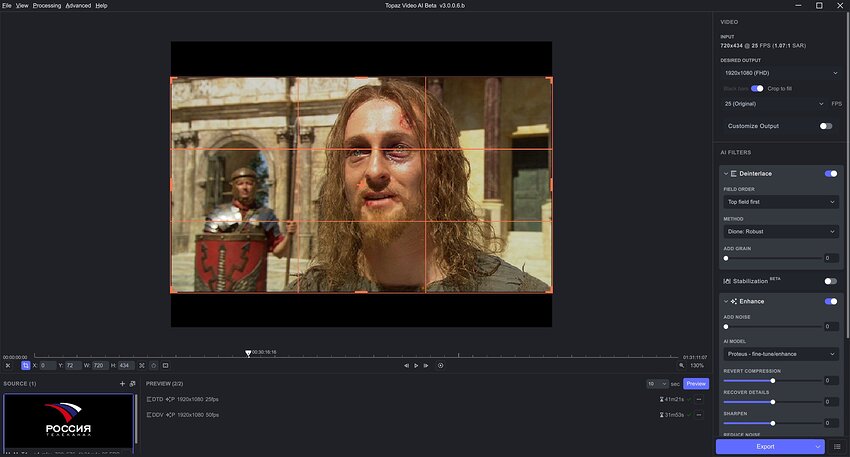Click the Add Grain value box
The height and width of the screenshot is (457, 850).
click(x=831, y=258)
